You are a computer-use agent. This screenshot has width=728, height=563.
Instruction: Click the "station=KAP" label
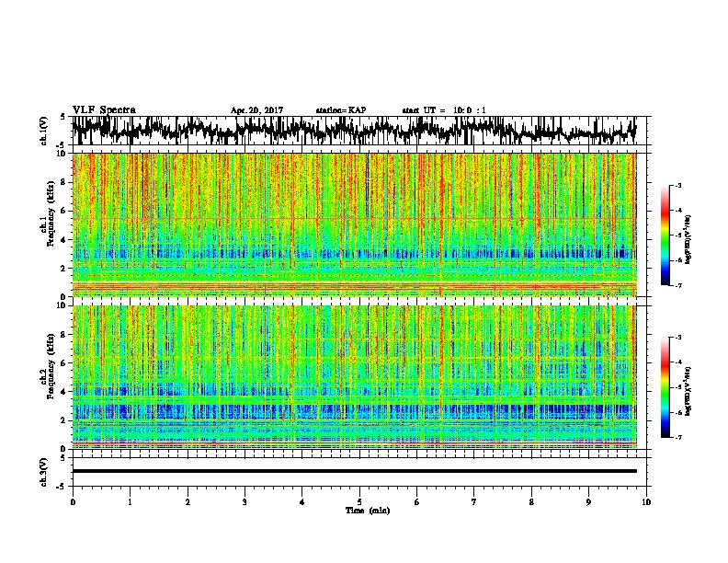click(x=341, y=110)
